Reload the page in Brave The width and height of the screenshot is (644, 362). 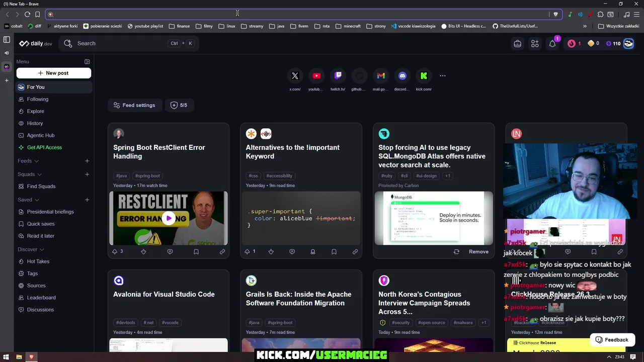pos(27,15)
